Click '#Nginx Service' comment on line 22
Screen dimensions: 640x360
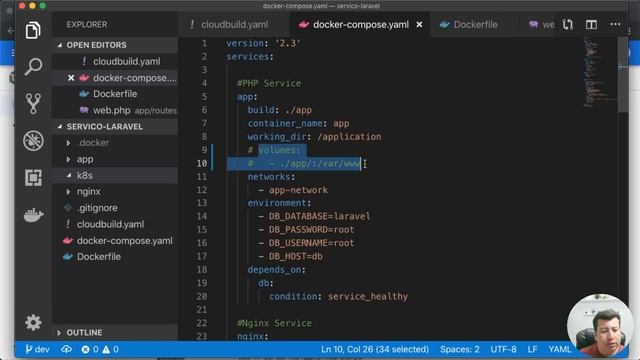(x=274, y=323)
